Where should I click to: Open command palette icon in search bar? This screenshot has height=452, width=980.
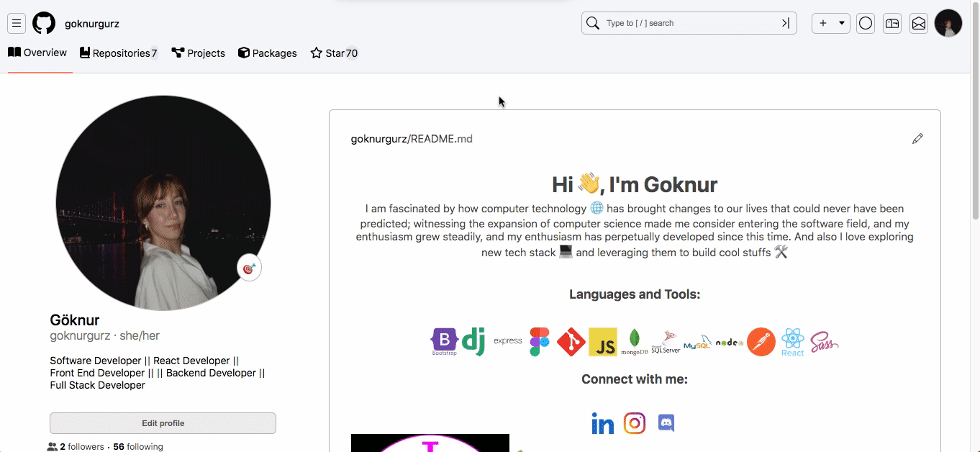click(786, 23)
